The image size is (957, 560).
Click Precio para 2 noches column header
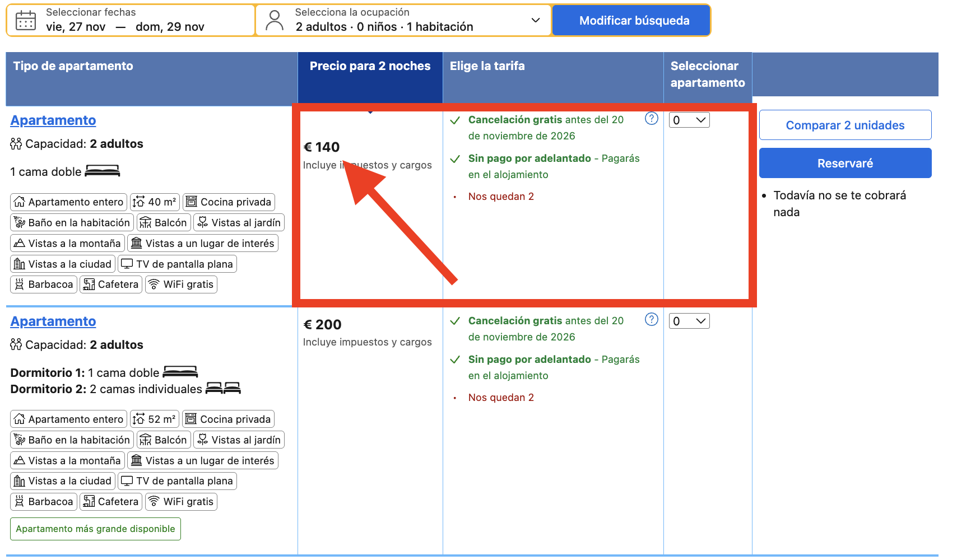[370, 66]
